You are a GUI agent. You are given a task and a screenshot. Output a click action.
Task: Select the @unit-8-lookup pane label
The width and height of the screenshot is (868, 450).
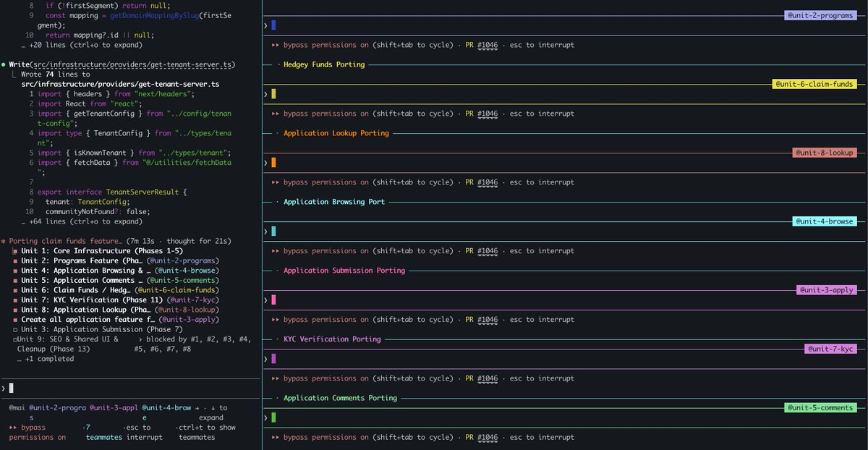(x=825, y=153)
